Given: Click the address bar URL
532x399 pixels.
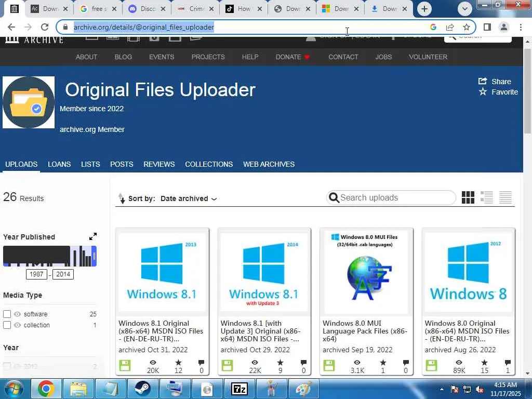Looking at the screenshot, I should [144, 27].
